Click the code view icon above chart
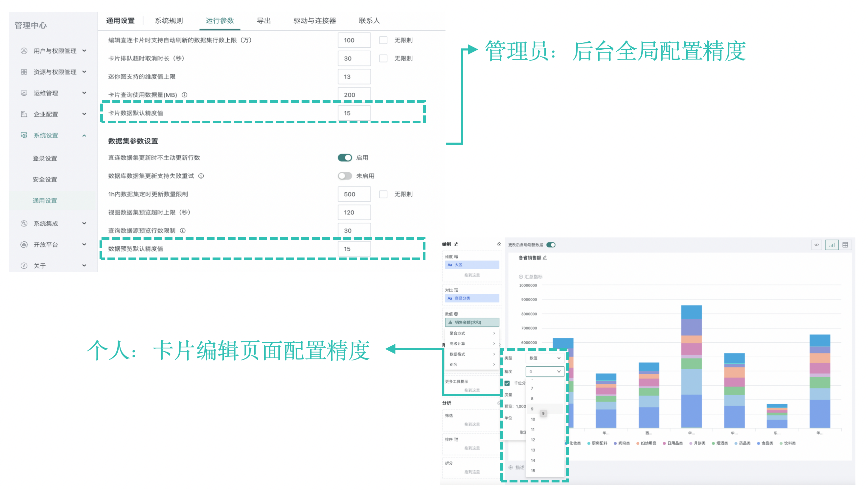868x490 pixels. [x=816, y=244]
